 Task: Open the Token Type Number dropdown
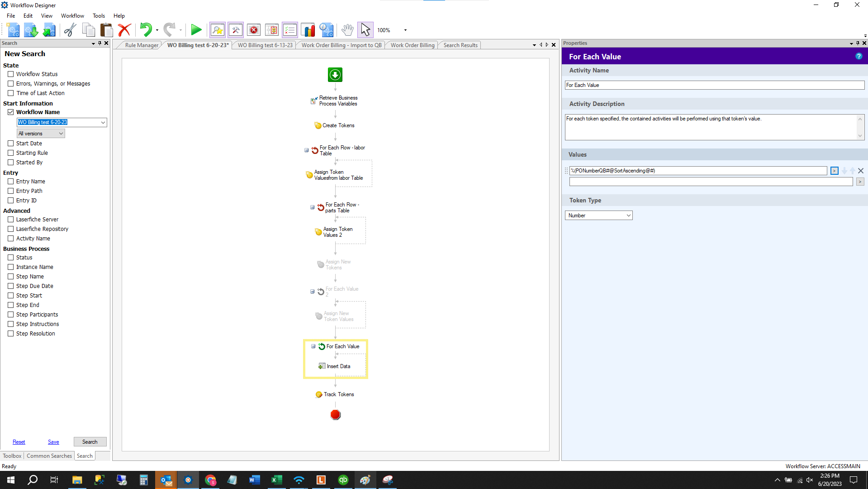(598, 216)
